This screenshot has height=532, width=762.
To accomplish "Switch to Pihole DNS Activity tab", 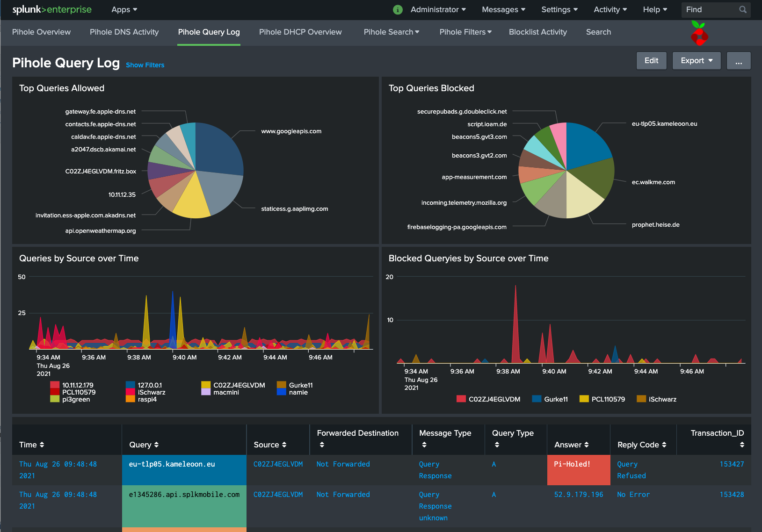I will point(124,32).
